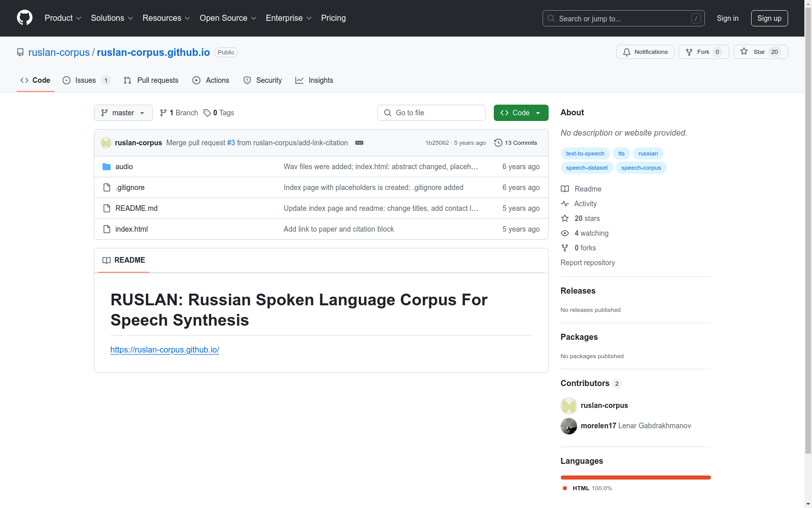This screenshot has height=508, width=812.
Task: Focus the Go to file input
Action: click(431, 113)
